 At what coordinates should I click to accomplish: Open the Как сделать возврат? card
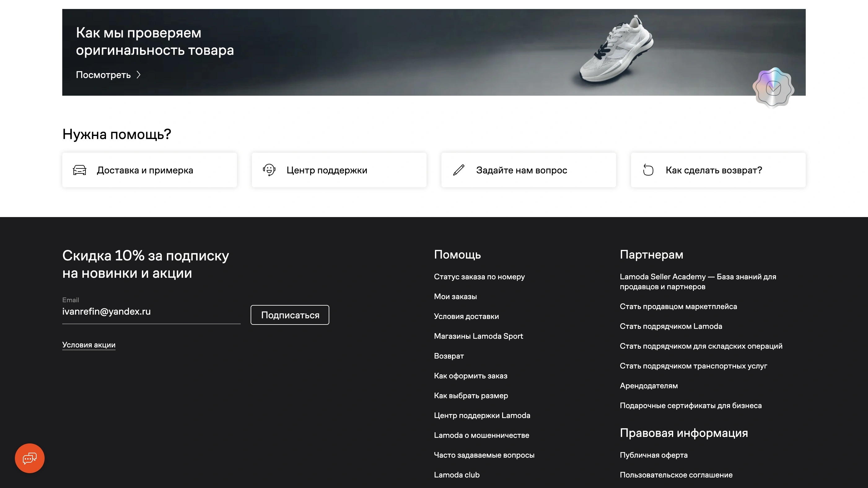pyautogui.click(x=718, y=170)
